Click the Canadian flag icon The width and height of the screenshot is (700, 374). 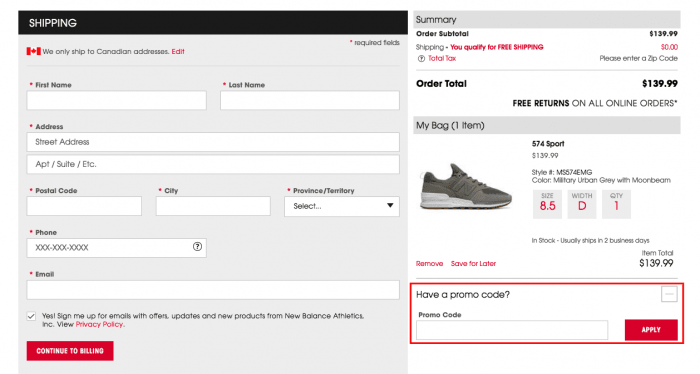[x=33, y=51]
